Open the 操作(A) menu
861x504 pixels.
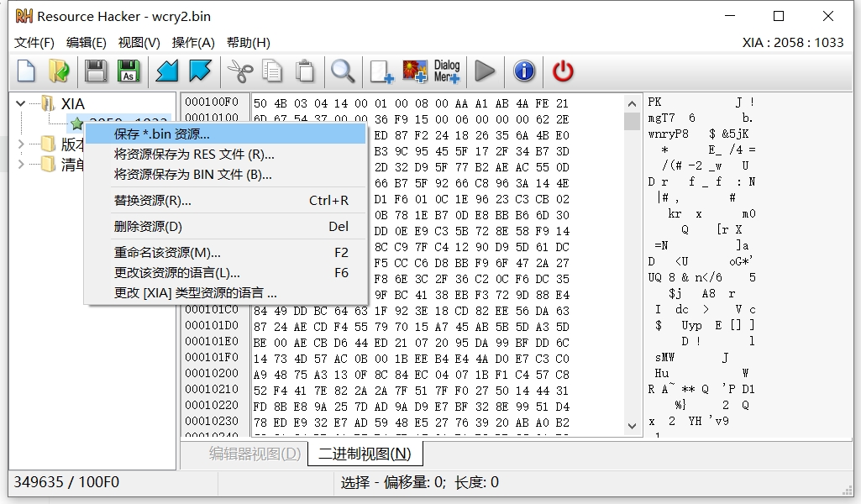click(192, 43)
